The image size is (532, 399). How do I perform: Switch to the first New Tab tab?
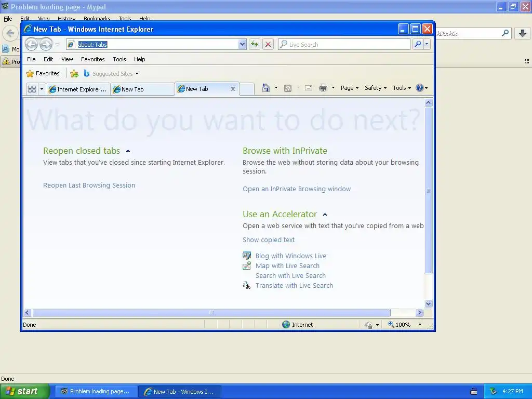[x=142, y=89]
